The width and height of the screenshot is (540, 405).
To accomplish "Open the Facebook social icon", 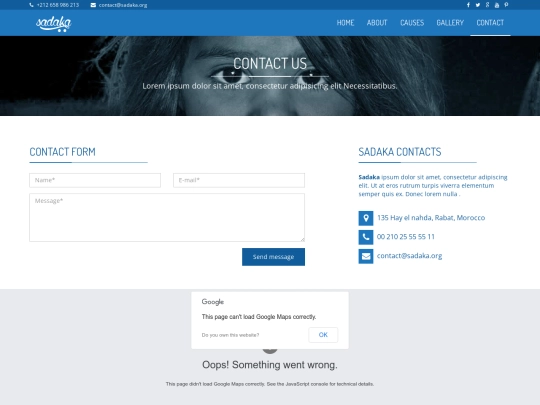I will [x=468, y=5].
